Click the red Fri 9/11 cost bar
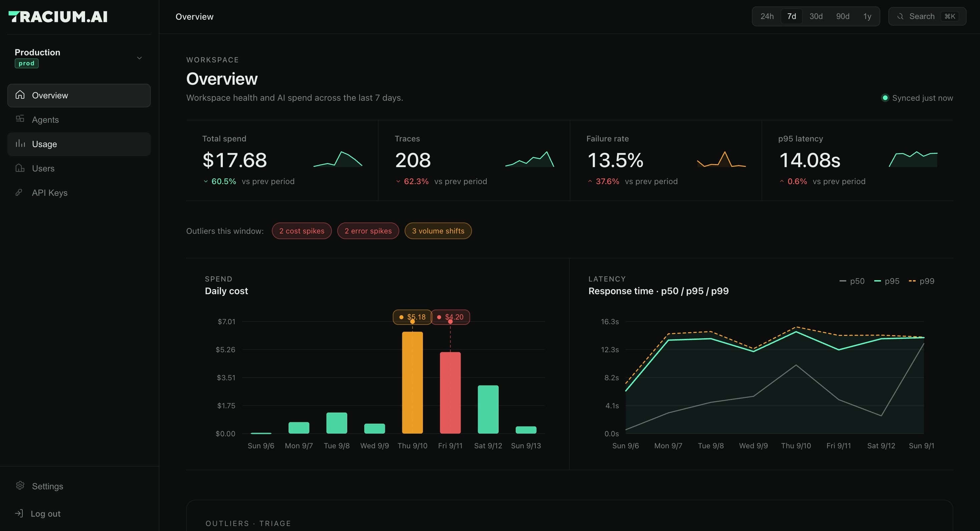This screenshot has height=531, width=980. click(x=450, y=393)
